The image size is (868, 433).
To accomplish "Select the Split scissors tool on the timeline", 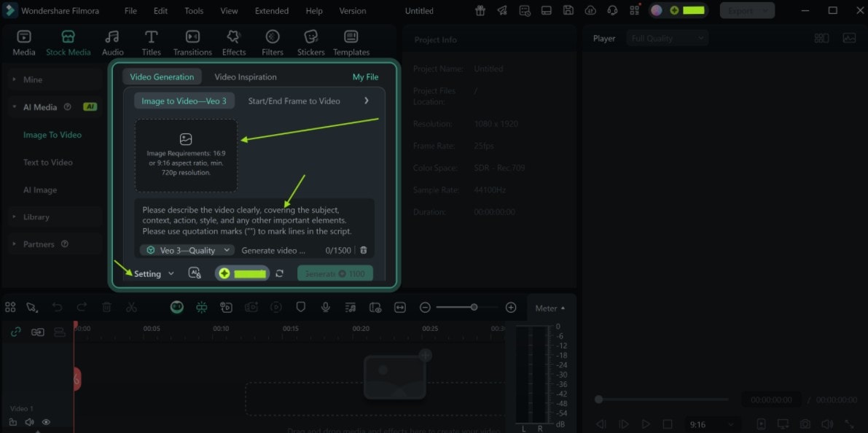I will [132, 307].
